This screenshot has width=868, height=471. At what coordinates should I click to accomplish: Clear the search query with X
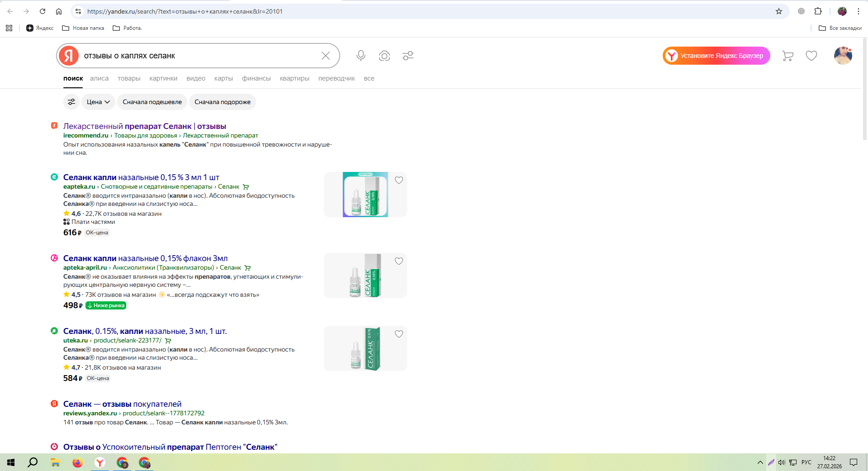[x=326, y=56]
